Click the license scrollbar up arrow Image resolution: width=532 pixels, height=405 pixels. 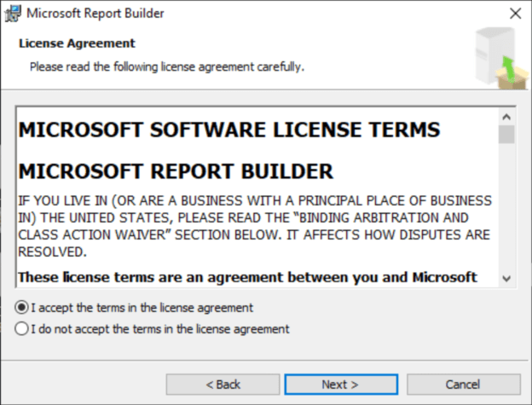506,117
